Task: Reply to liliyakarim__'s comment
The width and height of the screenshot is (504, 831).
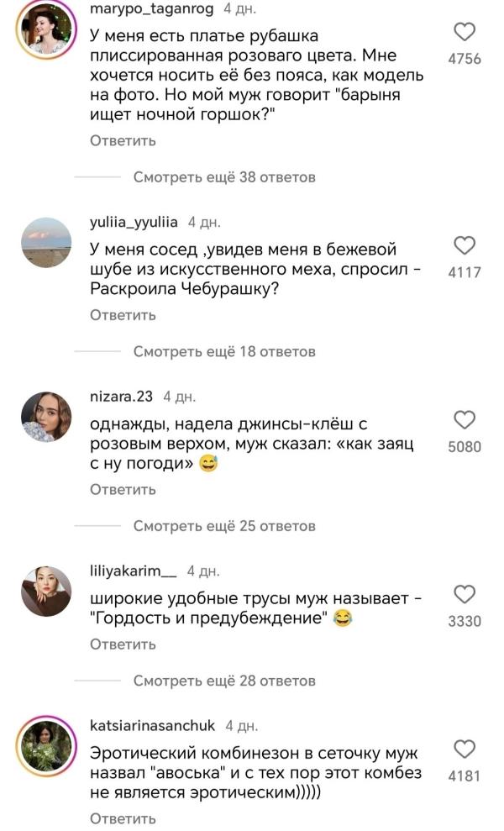Action: tap(114, 645)
